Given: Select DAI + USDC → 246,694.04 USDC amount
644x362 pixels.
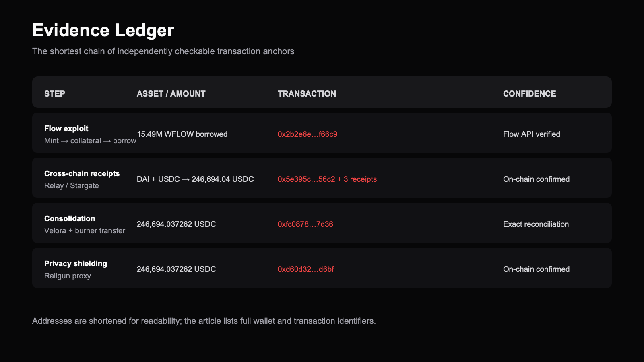Looking at the screenshot, I should click(195, 179).
